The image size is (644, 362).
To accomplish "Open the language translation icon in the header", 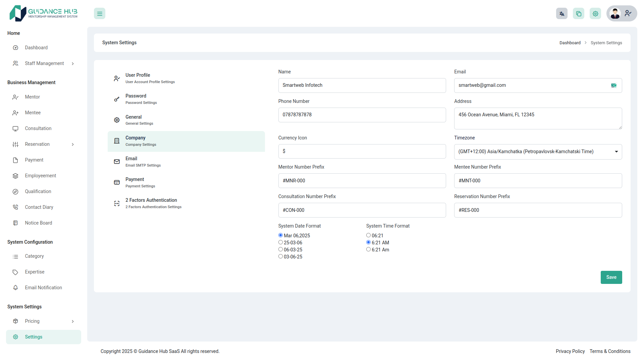I will pos(562,13).
